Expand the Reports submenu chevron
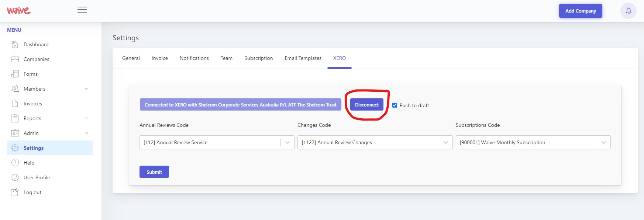 pos(86,118)
